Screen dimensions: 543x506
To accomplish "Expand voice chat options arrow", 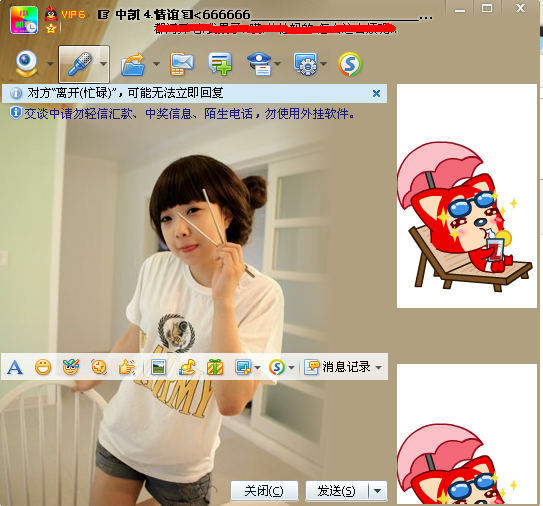I will click(x=103, y=64).
